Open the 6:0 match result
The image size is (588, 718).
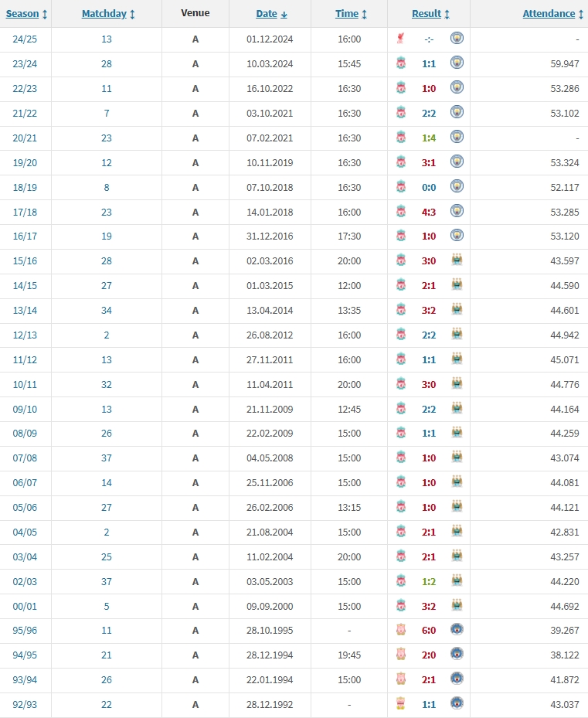(x=429, y=630)
